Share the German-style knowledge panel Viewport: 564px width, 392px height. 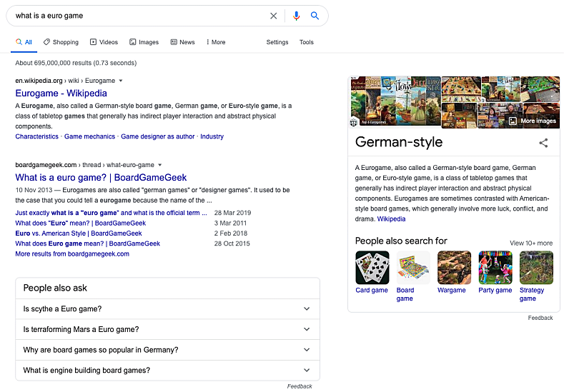(x=543, y=143)
